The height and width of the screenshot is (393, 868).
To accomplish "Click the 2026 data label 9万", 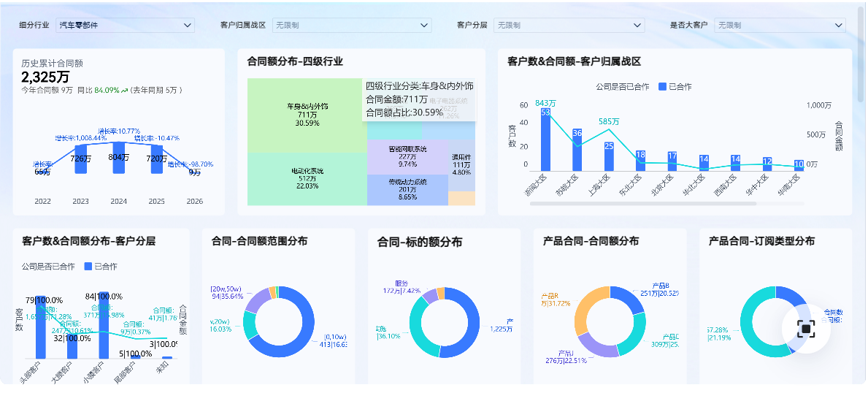I will pyautogui.click(x=195, y=172).
